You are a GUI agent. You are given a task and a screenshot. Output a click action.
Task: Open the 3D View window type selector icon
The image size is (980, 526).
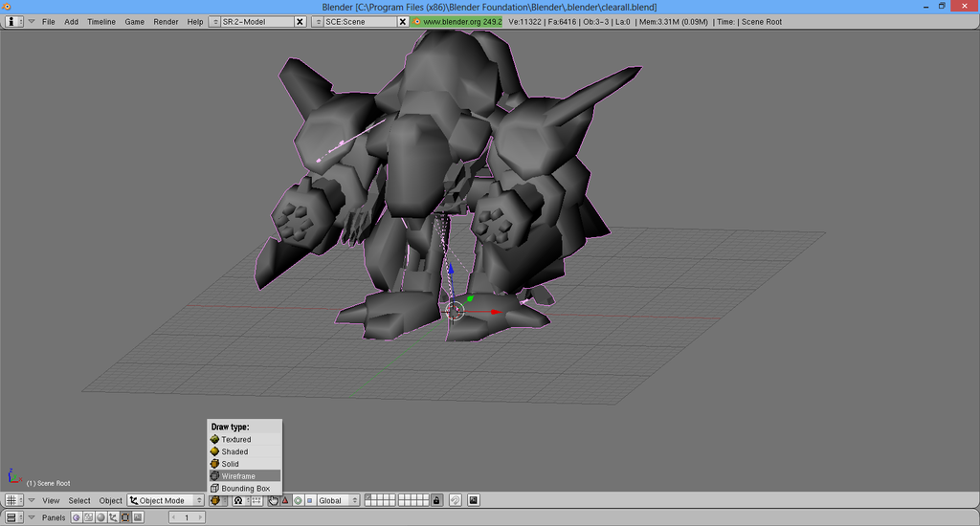[13, 500]
